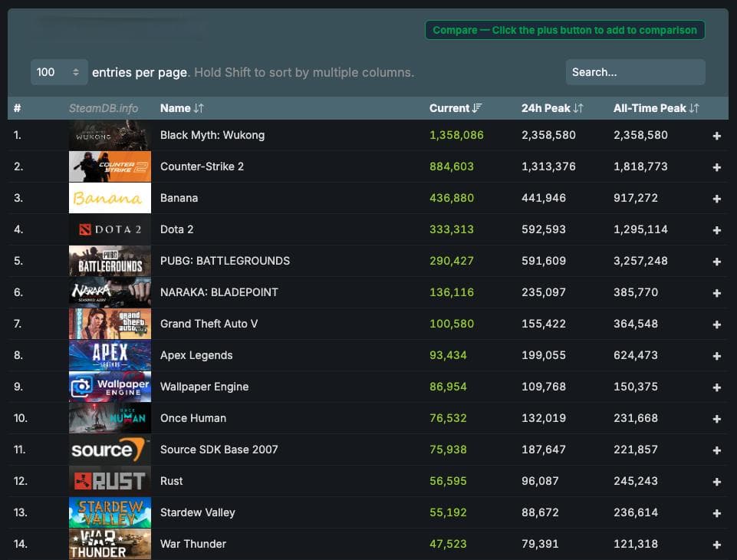Open the NARAKA: BLADEPOINT name link
This screenshot has height=560, width=737.
(219, 292)
